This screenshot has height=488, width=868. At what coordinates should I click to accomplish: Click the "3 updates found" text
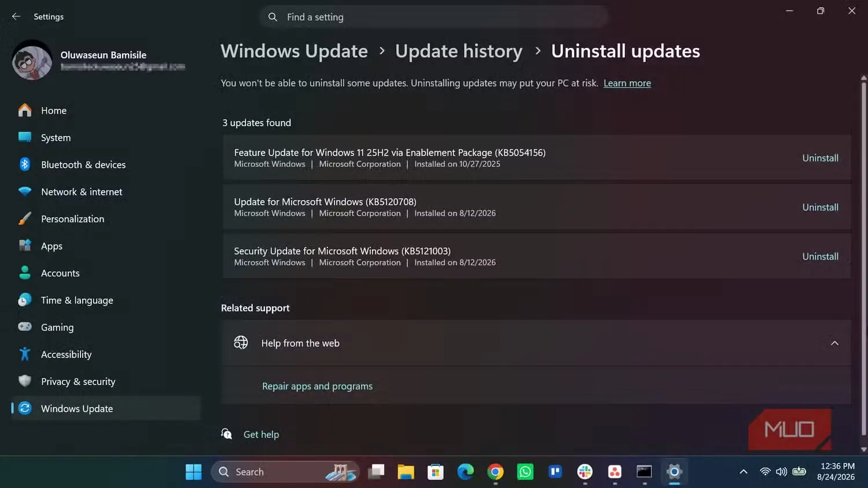pyautogui.click(x=256, y=123)
